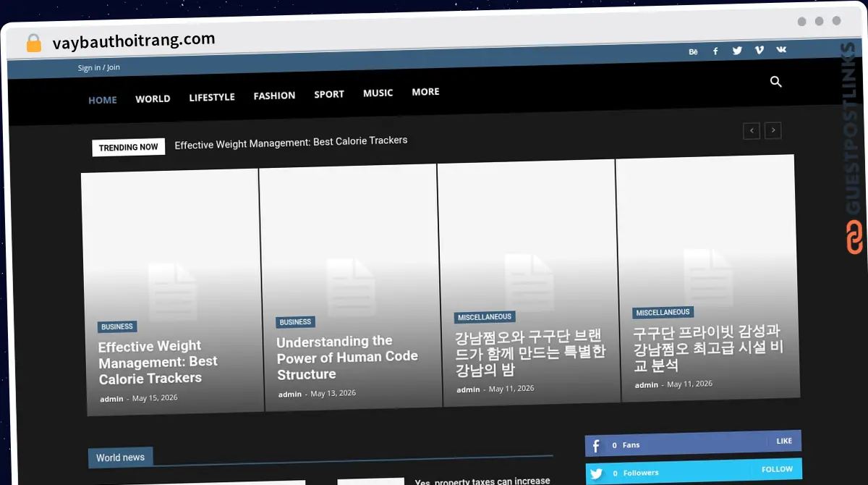
Task: Open Yes, property taxes can increase article
Action: (x=482, y=481)
